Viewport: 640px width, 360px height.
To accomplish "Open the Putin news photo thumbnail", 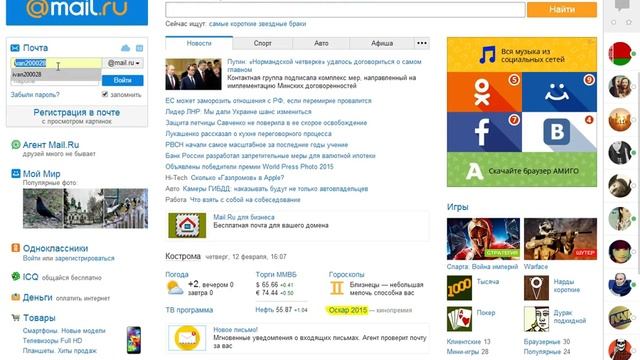I will (193, 74).
